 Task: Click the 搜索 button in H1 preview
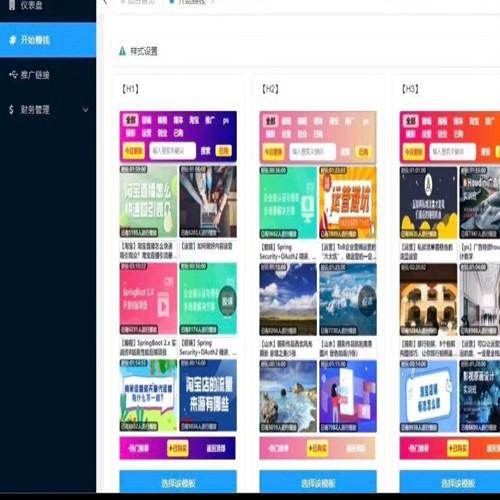(x=205, y=151)
